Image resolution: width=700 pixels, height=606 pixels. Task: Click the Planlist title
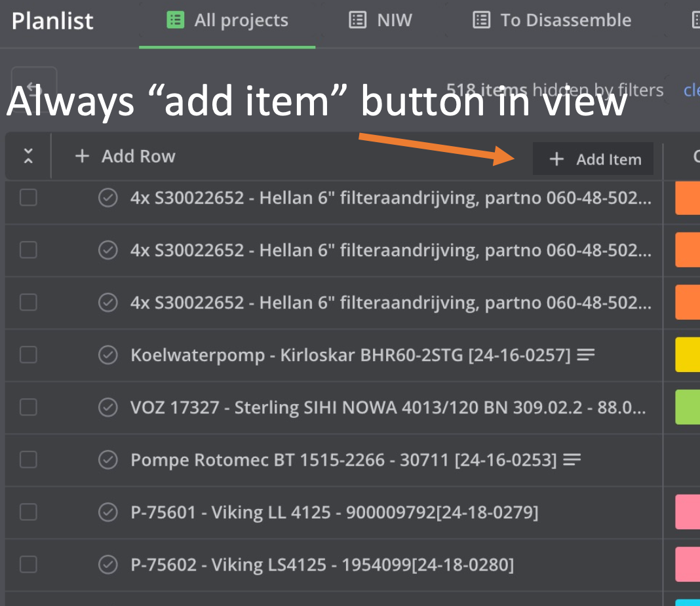point(52,20)
